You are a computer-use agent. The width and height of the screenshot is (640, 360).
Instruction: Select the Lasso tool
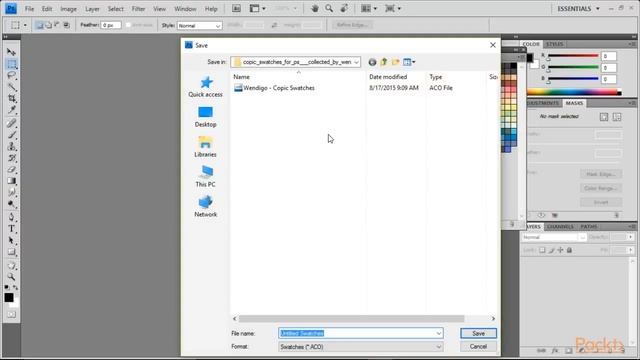click(11, 76)
